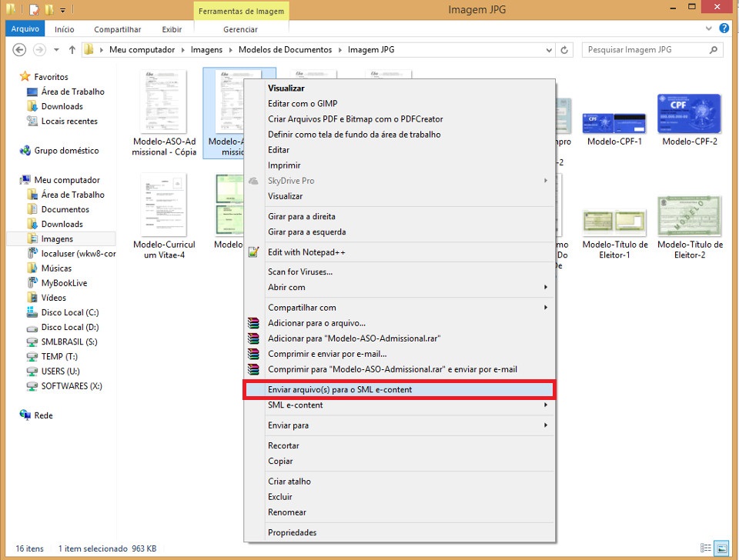Switch to details view icon in status bar
This screenshot has width=739, height=560.
click(706, 548)
